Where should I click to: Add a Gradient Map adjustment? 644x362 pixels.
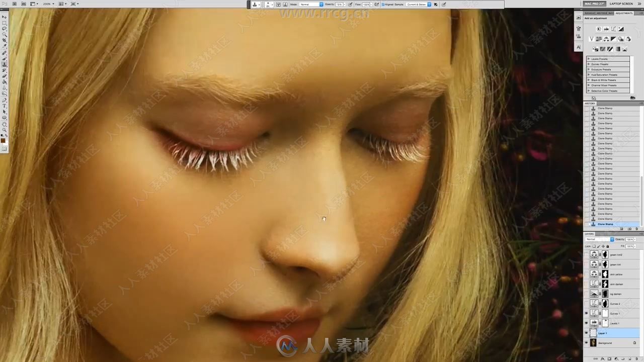617,49
